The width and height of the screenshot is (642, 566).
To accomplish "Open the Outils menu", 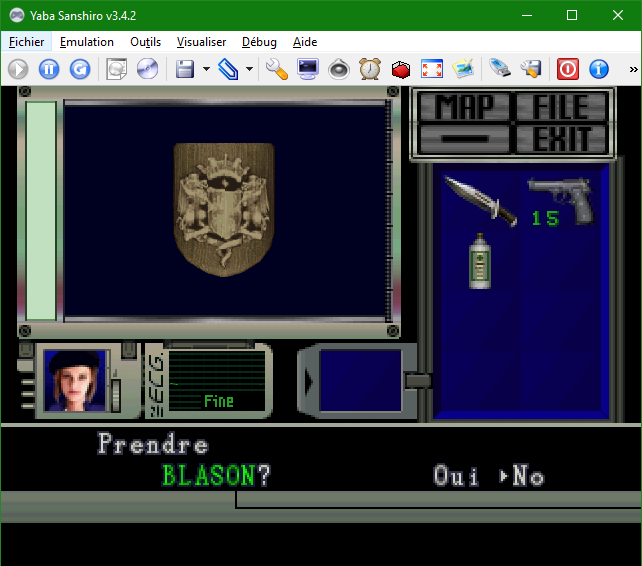I will [145, 42].
